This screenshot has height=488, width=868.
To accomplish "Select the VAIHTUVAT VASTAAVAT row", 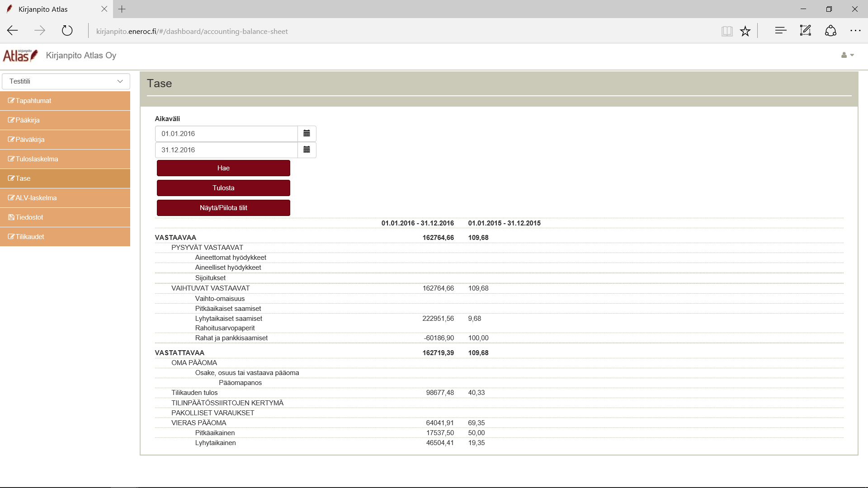I will tap(499, 288).
